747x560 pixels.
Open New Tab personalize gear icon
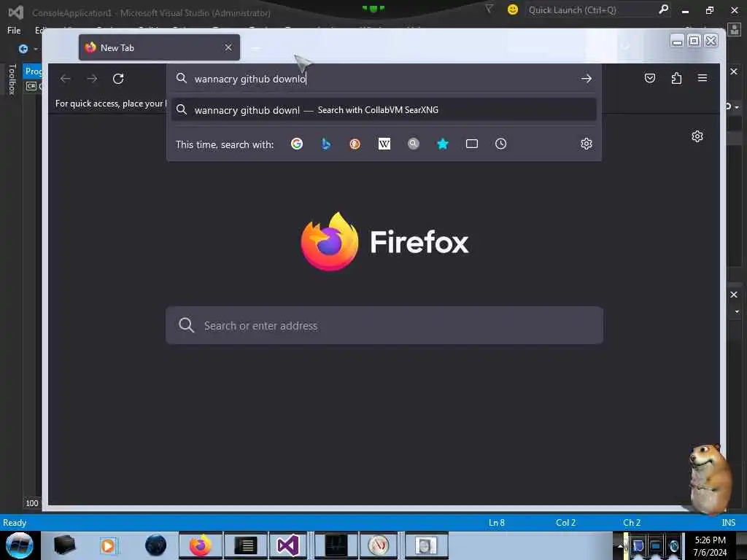point(697,136)
